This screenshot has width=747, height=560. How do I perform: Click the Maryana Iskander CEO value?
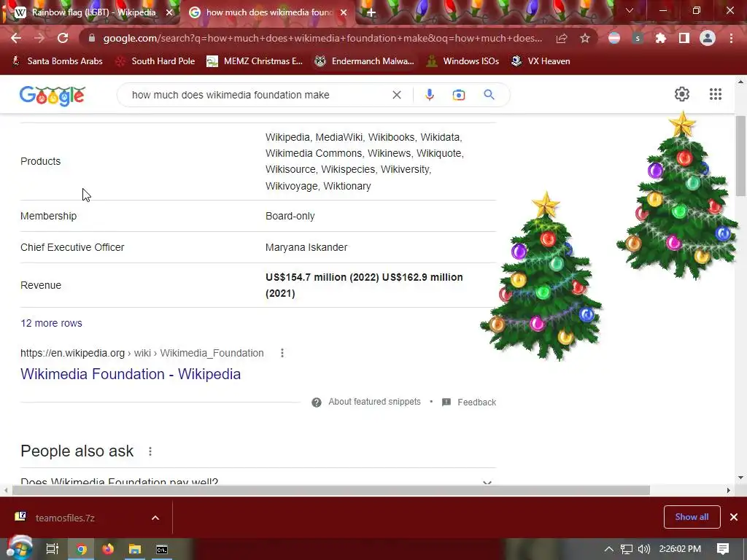coord(306,247)
